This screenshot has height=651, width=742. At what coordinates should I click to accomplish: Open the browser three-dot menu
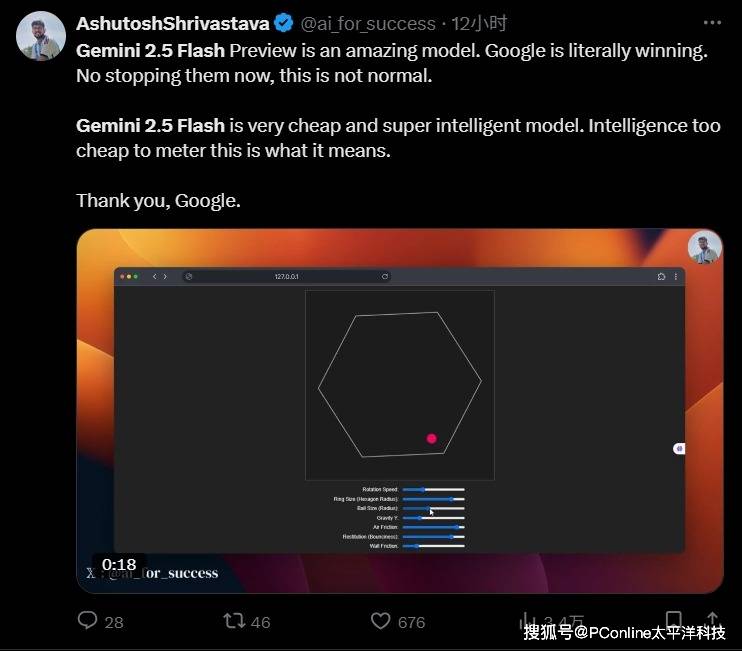point(676,276)
